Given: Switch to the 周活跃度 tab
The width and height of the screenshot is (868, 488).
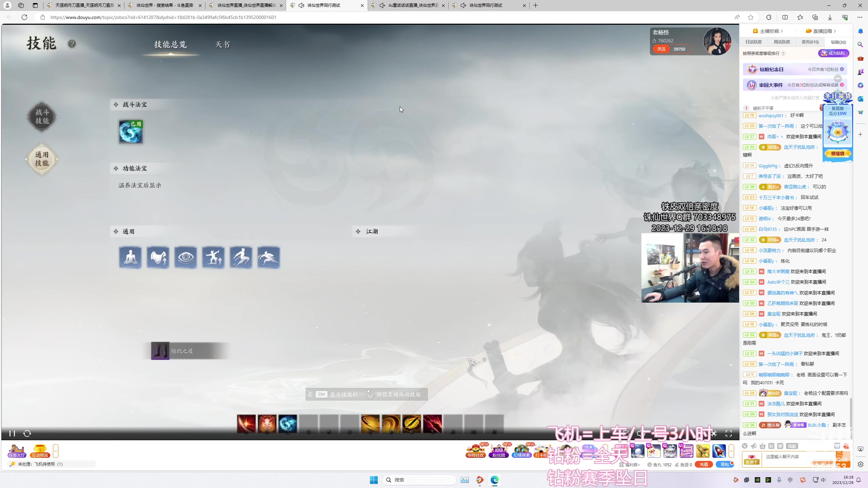Looking at the screenshot, I should tap(782, 42).
